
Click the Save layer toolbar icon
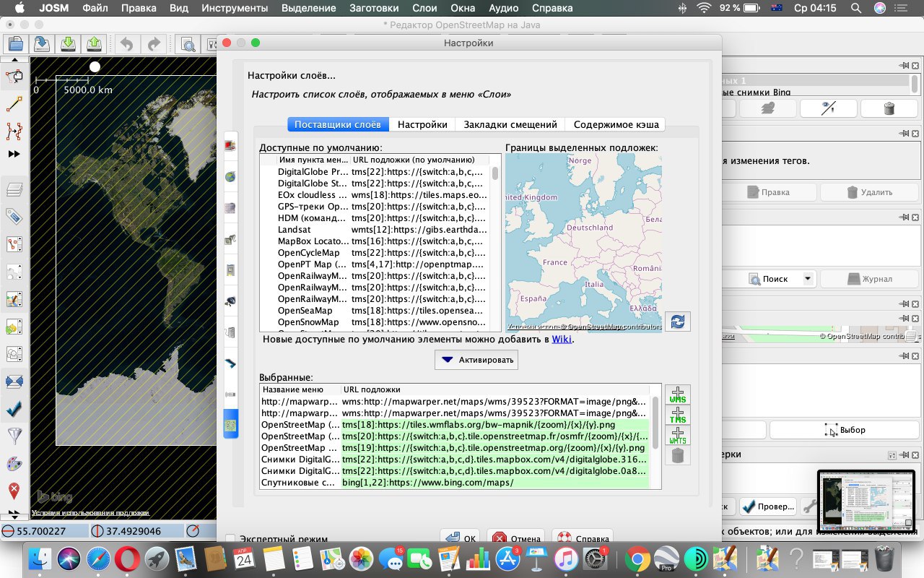click(x=42, y=44)
